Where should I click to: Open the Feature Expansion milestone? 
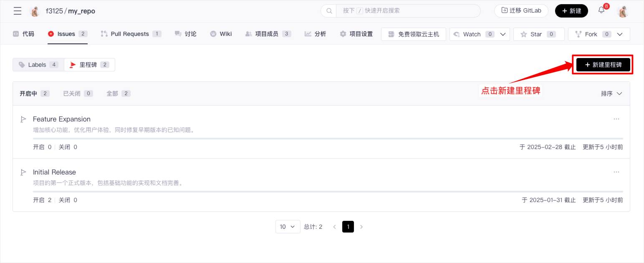[62, 119]
